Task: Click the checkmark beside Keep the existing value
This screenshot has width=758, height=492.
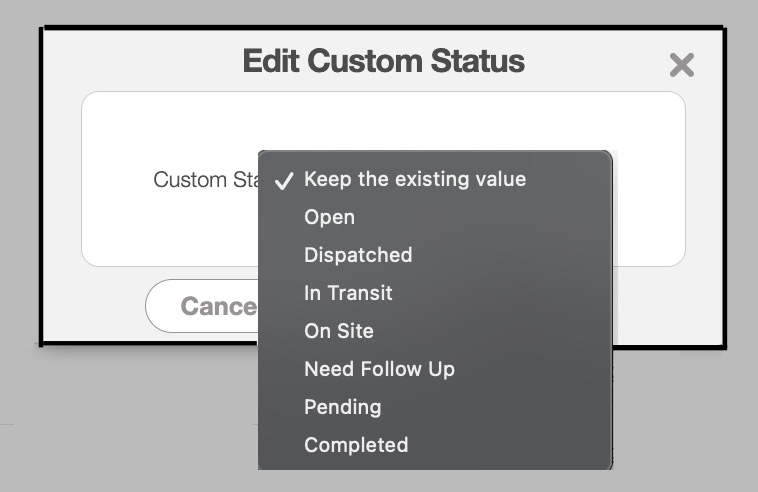Action: pyautogui.click(x=284, y=181)
